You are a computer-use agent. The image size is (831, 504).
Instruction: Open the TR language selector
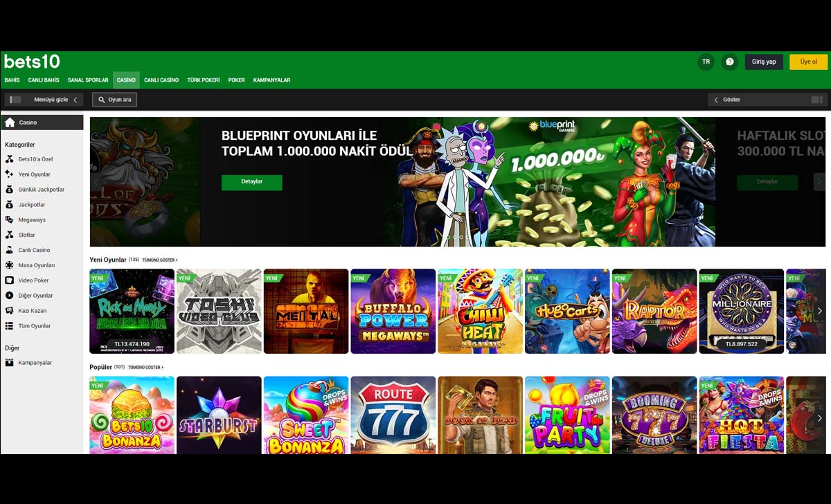click(x=706, y=62)
